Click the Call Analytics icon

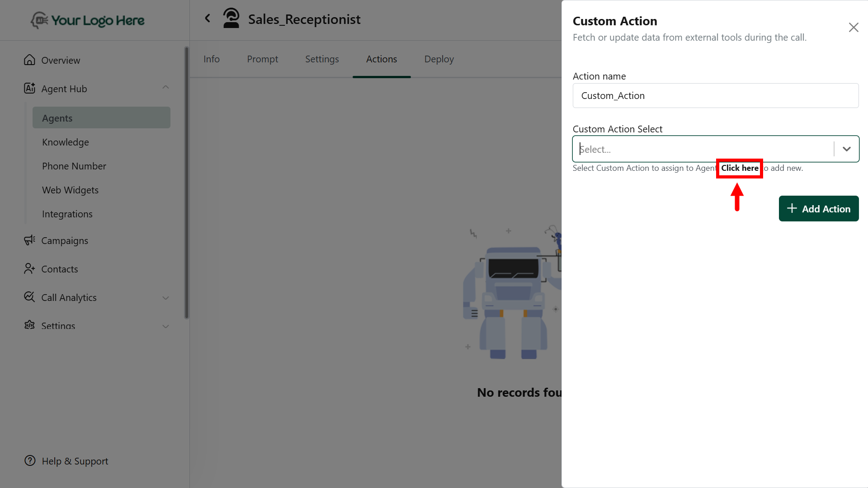(29, 297)
